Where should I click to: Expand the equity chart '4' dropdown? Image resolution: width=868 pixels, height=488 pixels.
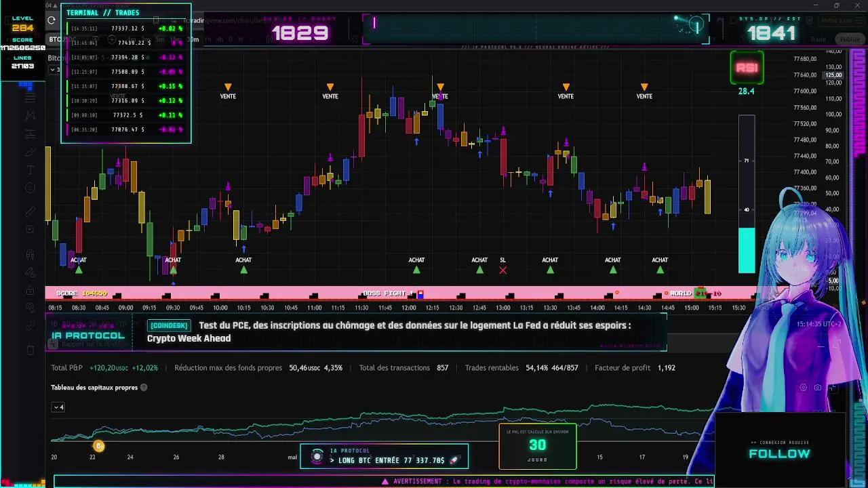tap(58, 407)
